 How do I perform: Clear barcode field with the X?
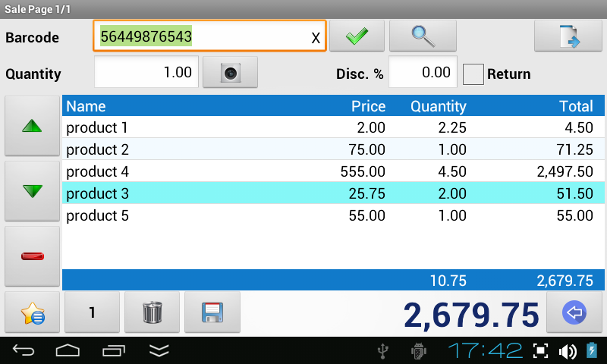[316, 38]
